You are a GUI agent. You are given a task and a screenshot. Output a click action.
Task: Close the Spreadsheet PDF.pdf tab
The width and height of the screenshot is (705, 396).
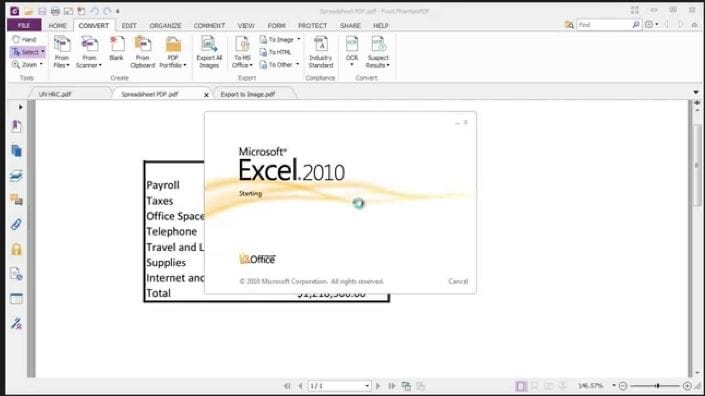(206, 95)
